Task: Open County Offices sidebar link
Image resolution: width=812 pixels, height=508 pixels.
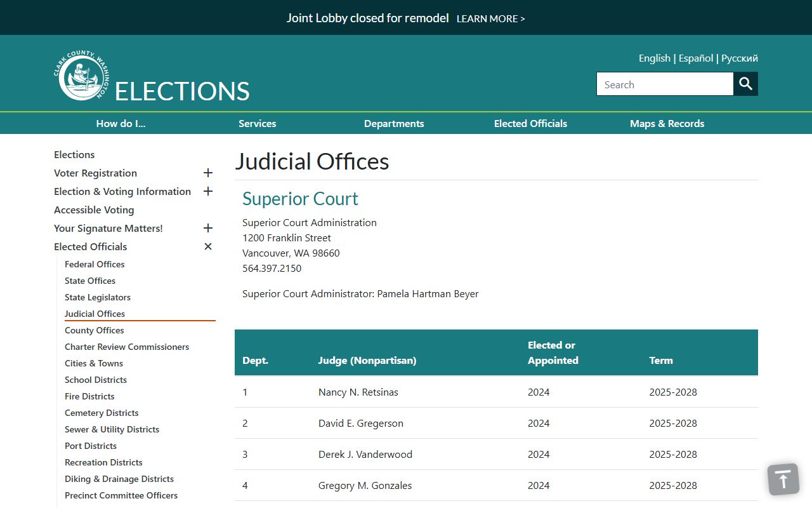Action: tap(95, 330)
